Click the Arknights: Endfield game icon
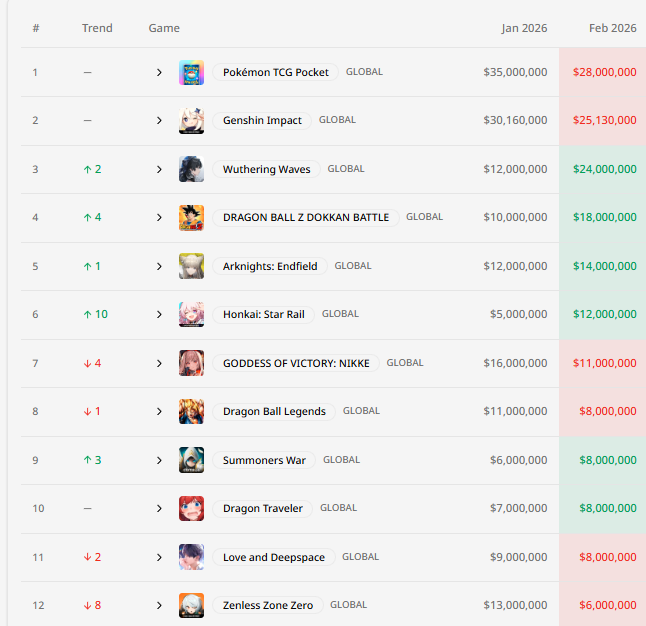Screen dimensions: 646x626 tap(191, 266)
